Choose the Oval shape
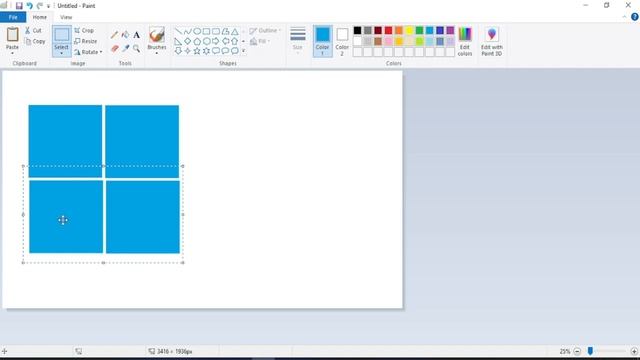 [197, 31]
